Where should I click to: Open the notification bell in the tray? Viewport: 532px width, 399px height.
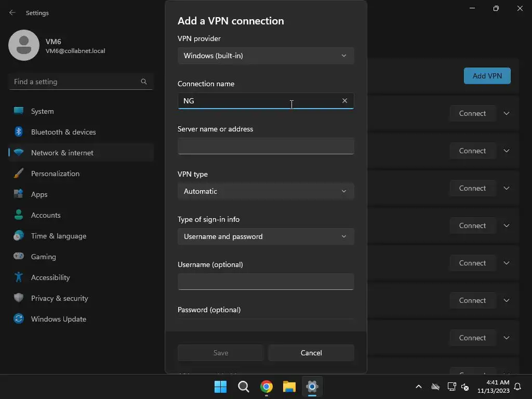pos(517,387)
